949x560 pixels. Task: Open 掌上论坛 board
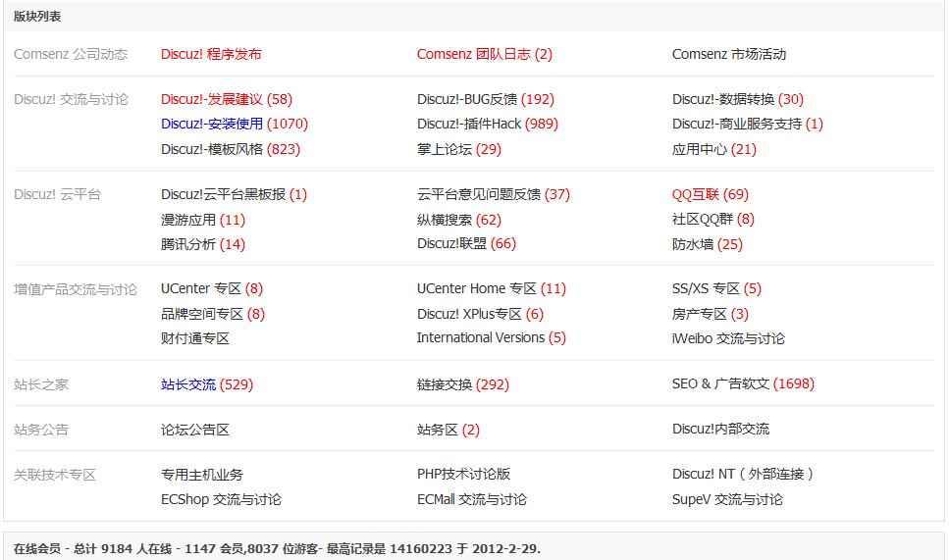tap(445, 149)
